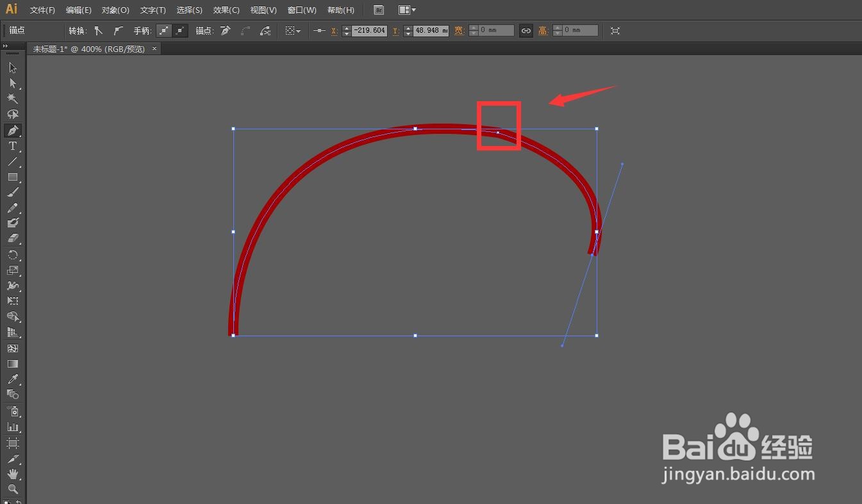Screen dimensions: 862x504
Task: Select the Pencil tool
Action: tap(13, 208)
